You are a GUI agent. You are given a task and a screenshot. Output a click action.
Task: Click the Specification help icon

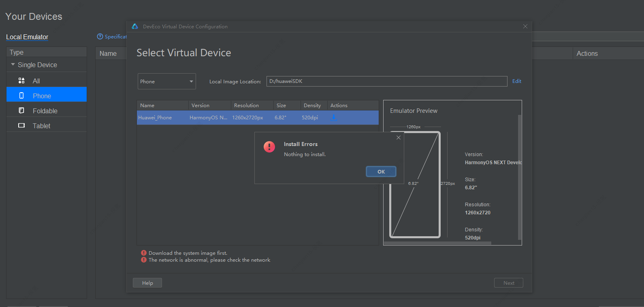100,36
